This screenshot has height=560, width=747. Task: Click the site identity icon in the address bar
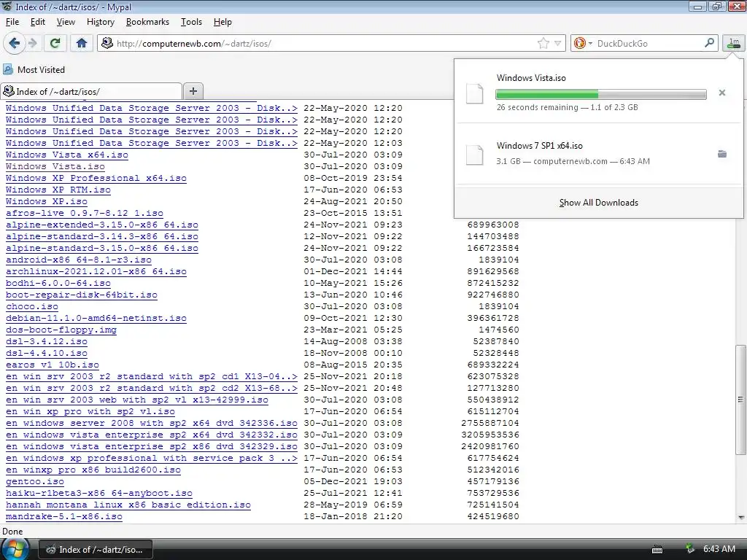[107, 43]
